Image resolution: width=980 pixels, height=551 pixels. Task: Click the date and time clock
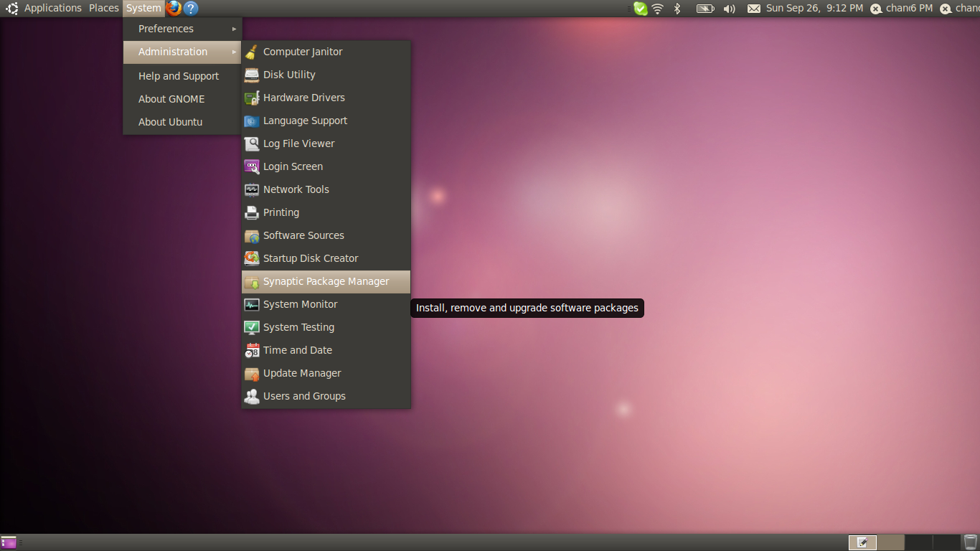point(814,9)
